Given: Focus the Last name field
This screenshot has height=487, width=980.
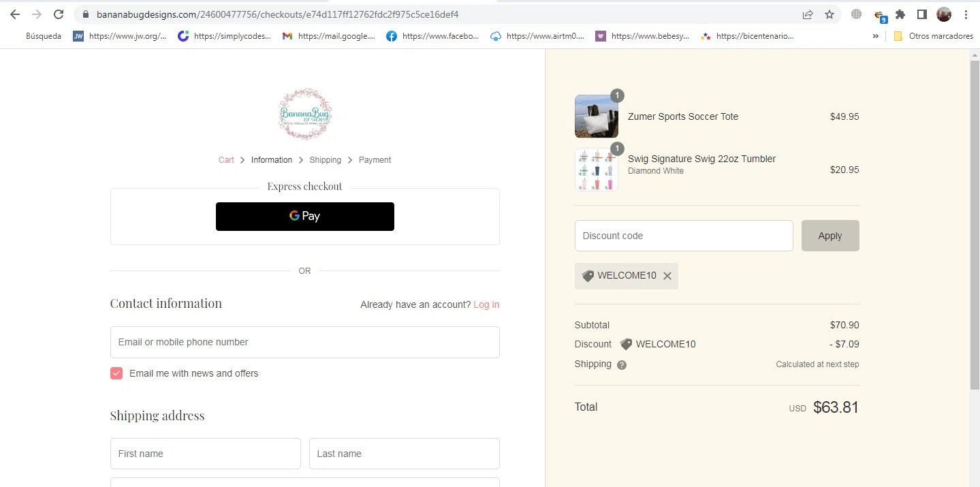Looking at the screenshot, I should (x=405, y=454).
